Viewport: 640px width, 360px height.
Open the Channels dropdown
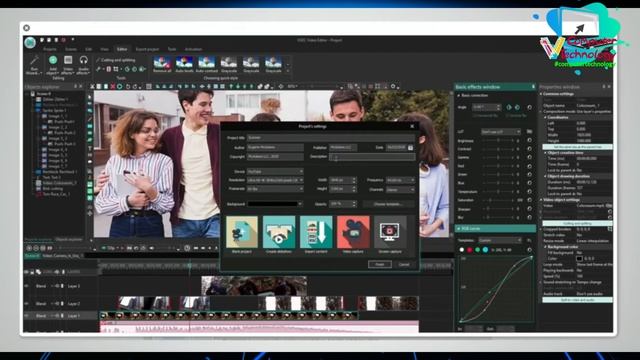tap(400, 190)
